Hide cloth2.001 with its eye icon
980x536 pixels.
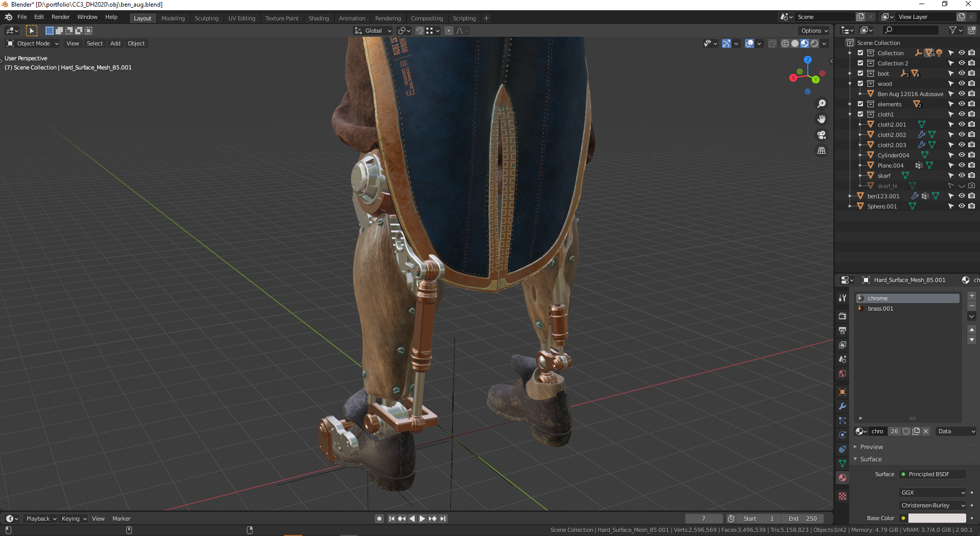coord(962,124)
